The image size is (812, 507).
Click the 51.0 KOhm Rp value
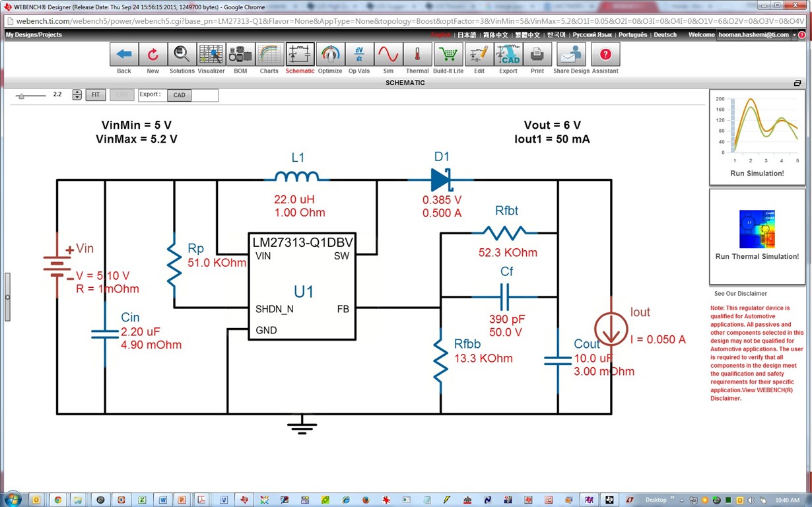217,263
